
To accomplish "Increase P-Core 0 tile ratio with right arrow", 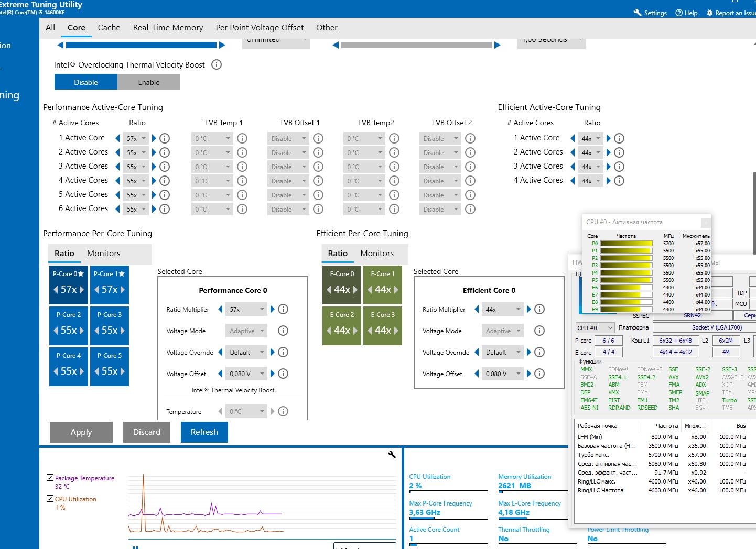I will (x=81, y=290).
